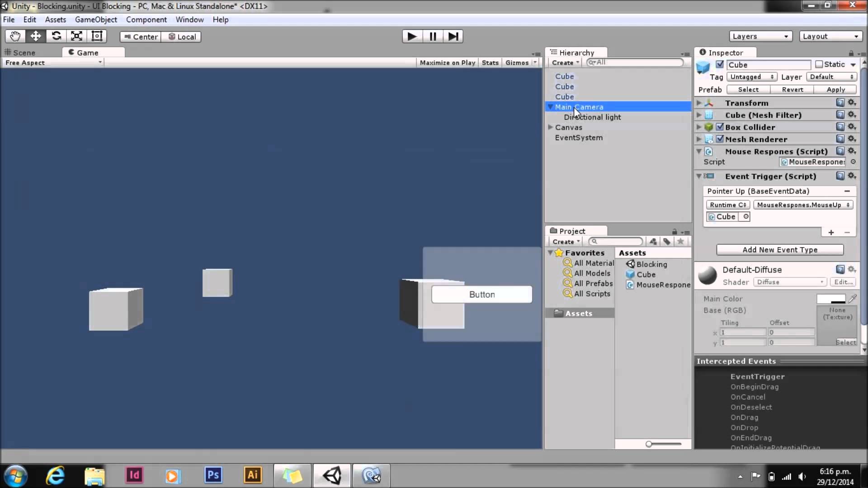Select the Scale tool
This screenshot has width=868, height=488.
pos(76,36)
